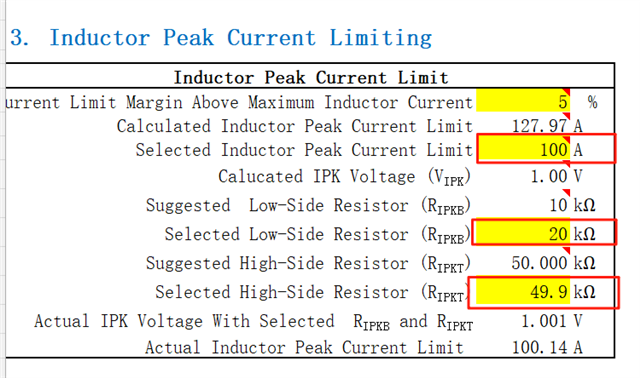Click the comment marker on 1.00 V cell

567,163
